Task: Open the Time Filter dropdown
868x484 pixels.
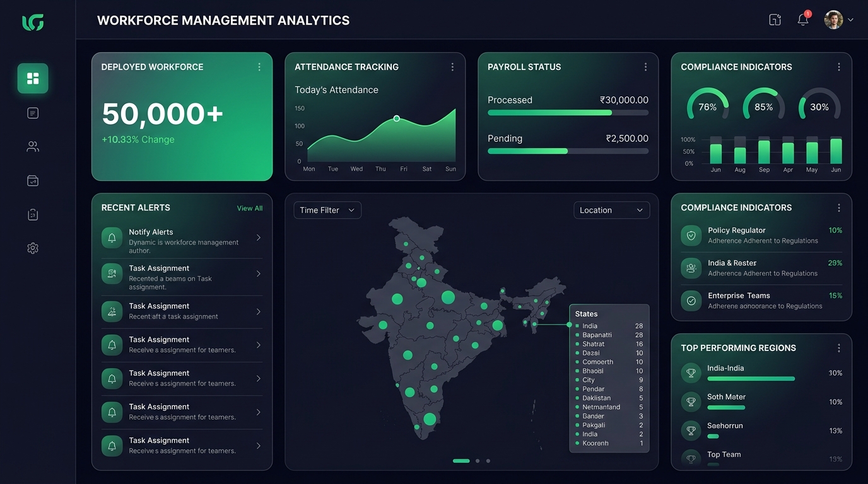Action: [327, 210]
